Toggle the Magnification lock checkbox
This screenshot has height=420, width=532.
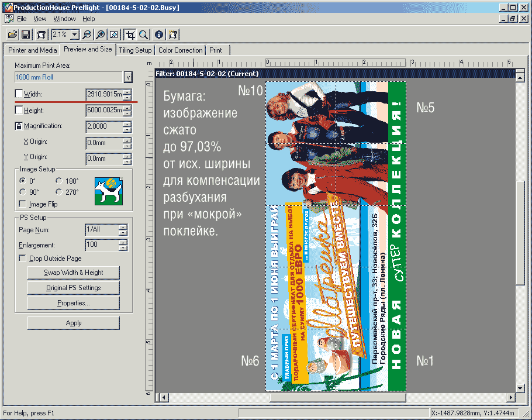(x=19, y=126)
